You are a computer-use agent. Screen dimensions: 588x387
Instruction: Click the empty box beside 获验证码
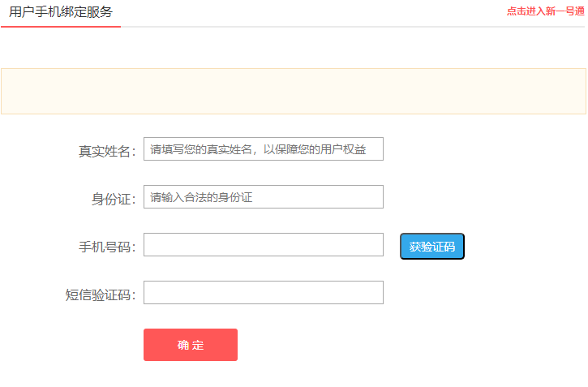coord(263,245)
